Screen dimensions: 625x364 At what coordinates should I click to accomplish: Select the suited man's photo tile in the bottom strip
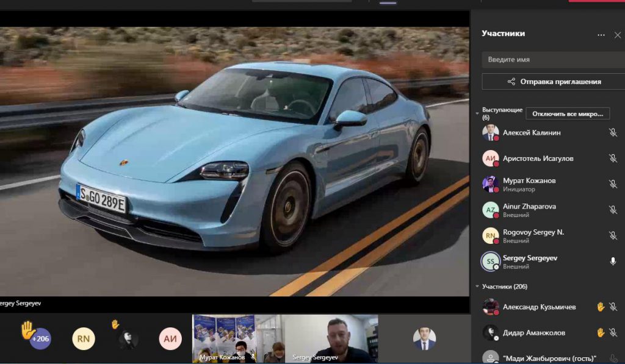tap(425, 339)
